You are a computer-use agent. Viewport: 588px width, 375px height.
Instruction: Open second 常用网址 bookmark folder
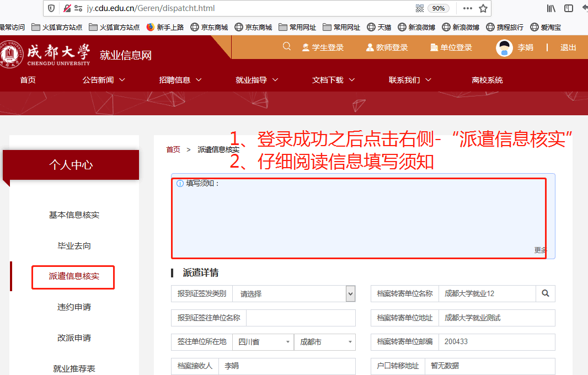coord(341,28)
